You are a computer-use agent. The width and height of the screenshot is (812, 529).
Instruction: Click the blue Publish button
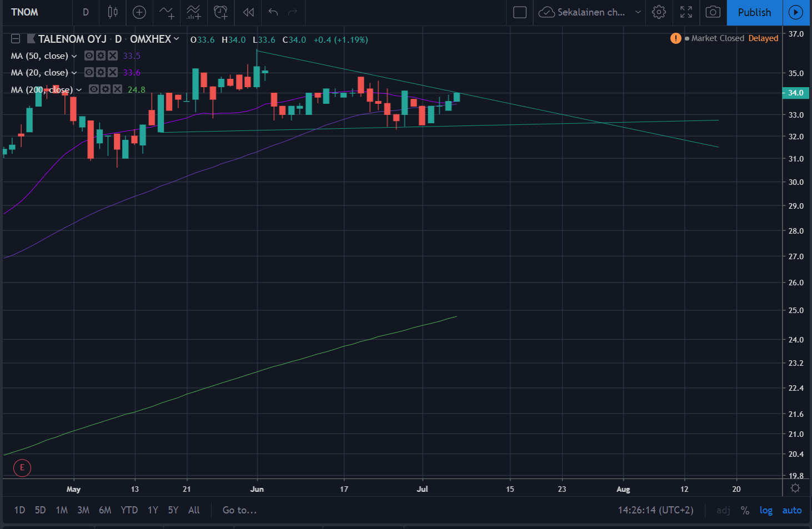754,12
